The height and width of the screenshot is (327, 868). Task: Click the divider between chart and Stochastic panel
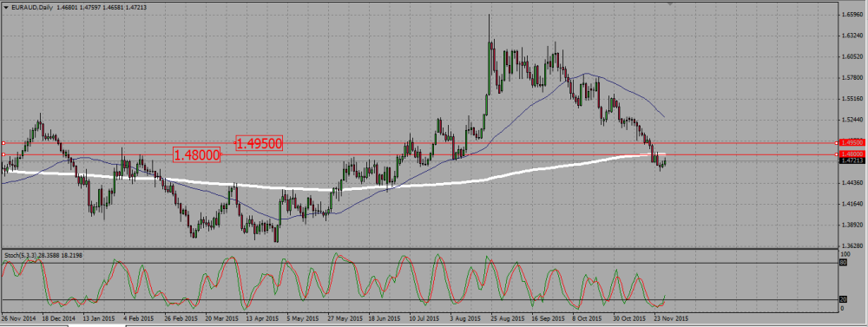coord(419,249)
